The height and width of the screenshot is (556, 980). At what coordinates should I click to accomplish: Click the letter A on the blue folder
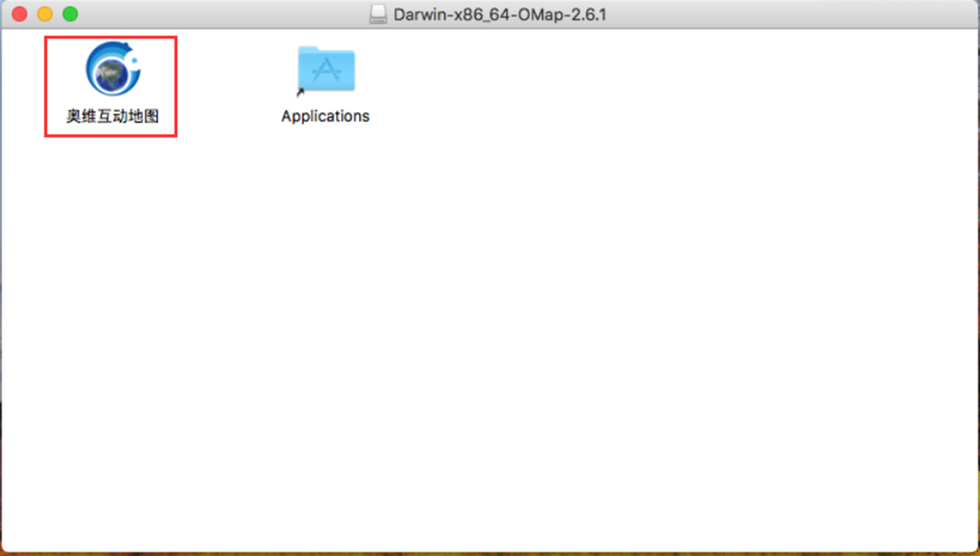(326, 70)
